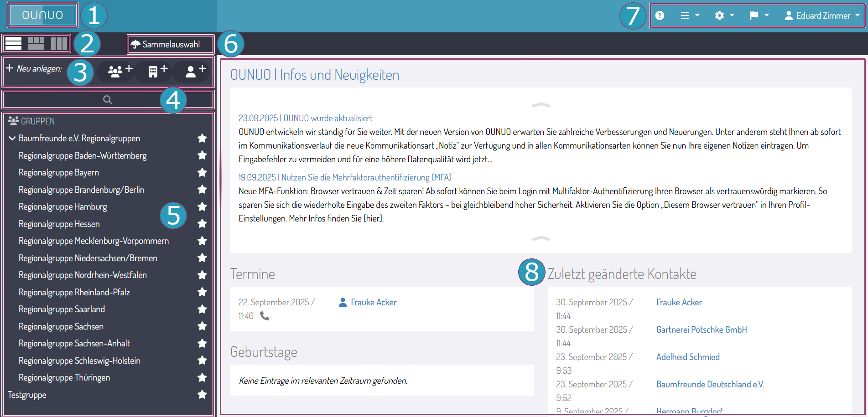Screen dimensions: 868x417
Task: Open contact Baumfreunde Deutschland e.V.
Action: [710, 384]
